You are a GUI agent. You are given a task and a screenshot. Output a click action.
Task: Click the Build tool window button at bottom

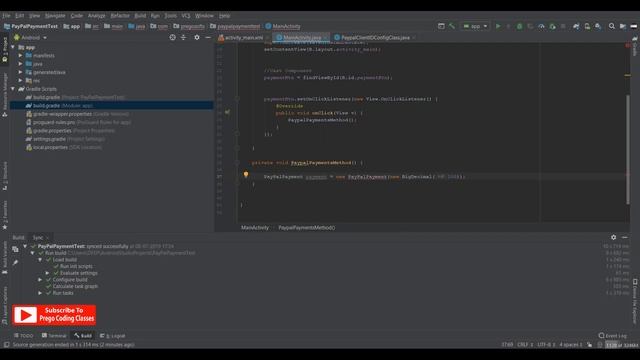83,336
